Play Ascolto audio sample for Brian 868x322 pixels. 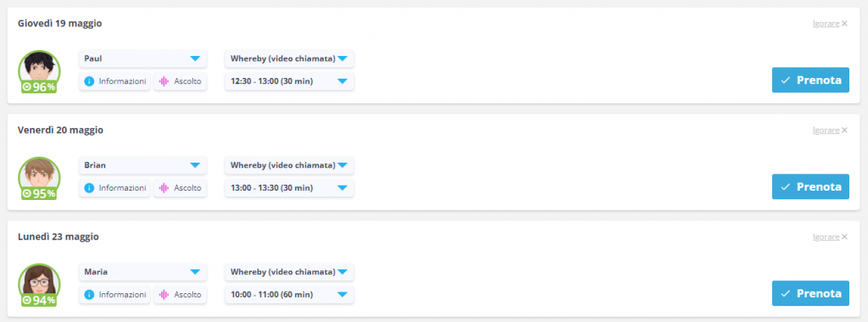[x=181, y=188]
